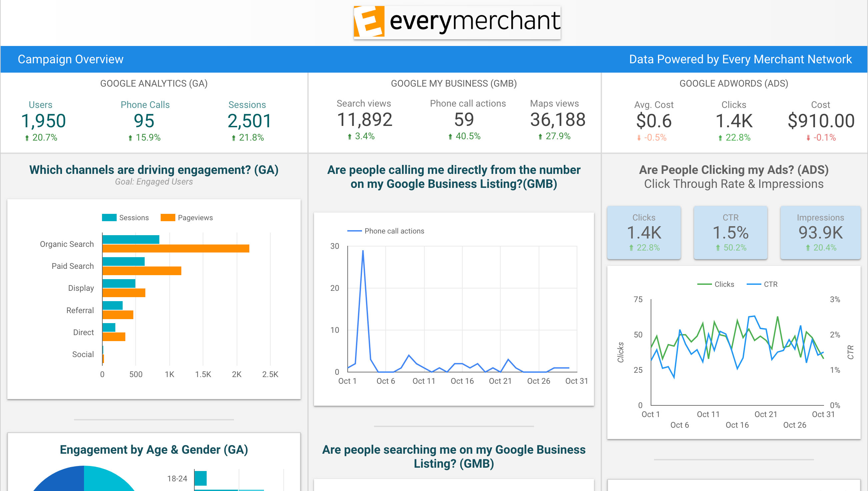
Task: Select the Users 1,950 scorecard value
Action: 44,121
